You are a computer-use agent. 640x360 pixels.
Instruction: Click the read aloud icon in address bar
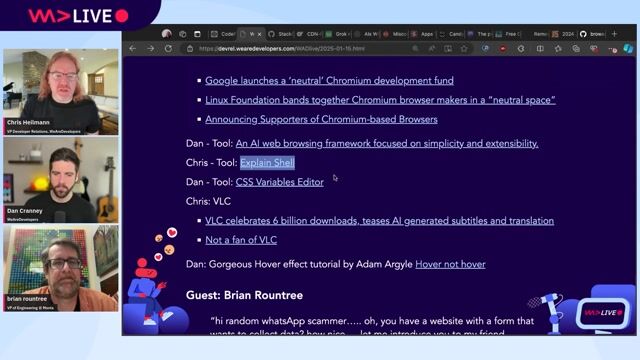point(431,49)
